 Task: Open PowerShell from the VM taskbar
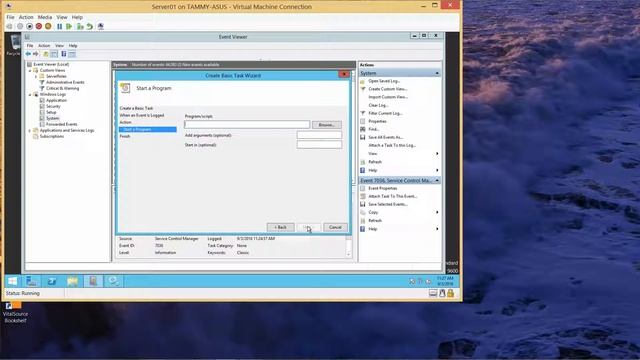click(52, 281)
